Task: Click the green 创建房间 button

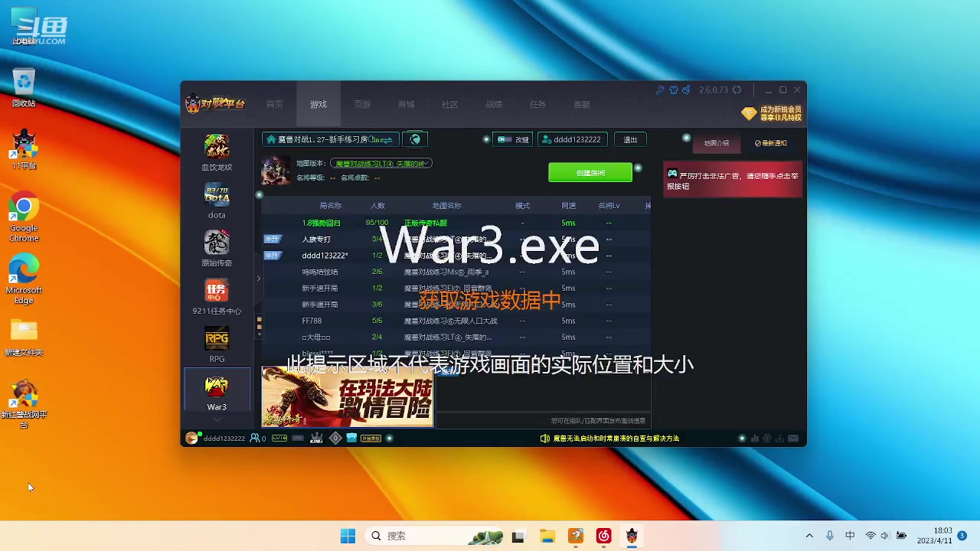Action: (590, 173)
